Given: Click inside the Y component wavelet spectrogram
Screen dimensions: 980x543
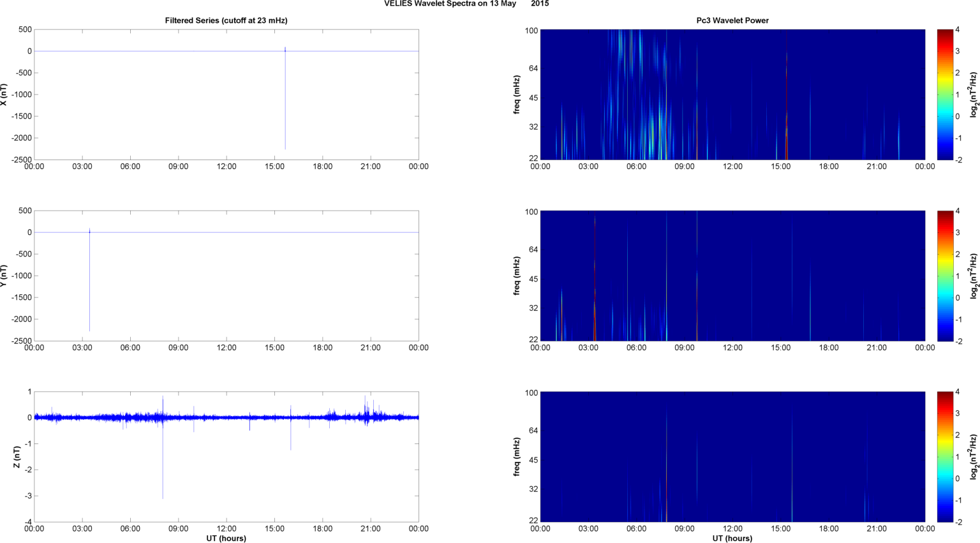Looking at the screenshot, I should [732, 276].
